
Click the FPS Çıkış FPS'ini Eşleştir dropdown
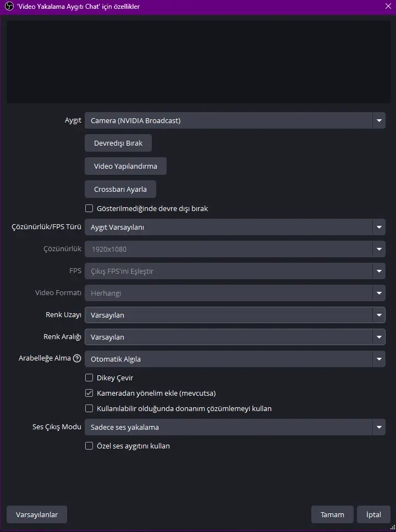tap(235, 271)
